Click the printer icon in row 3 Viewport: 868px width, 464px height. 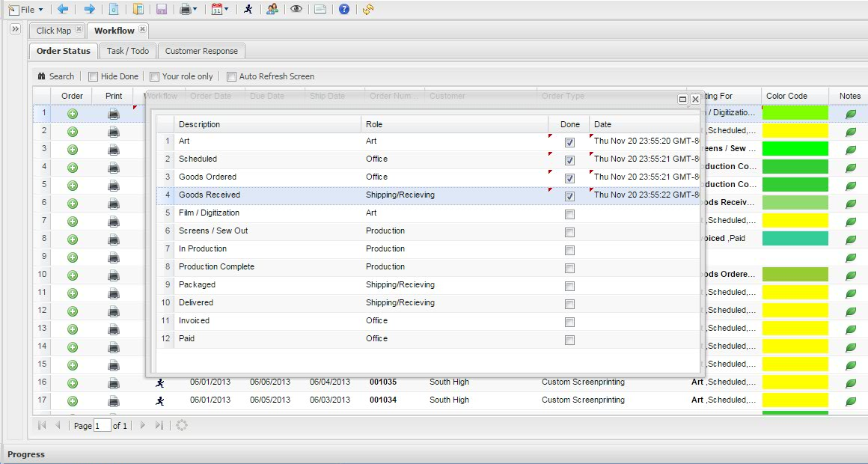tap(114, 150)
